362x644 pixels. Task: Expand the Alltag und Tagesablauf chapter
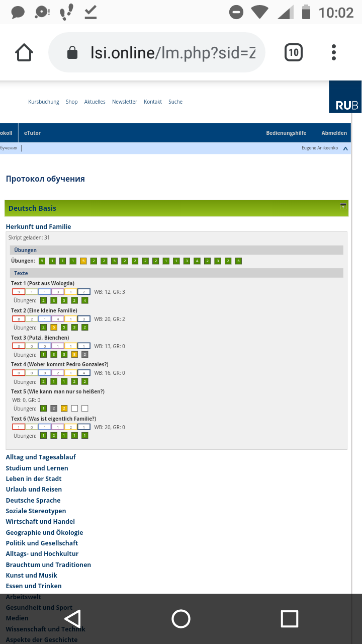[41, 457]
